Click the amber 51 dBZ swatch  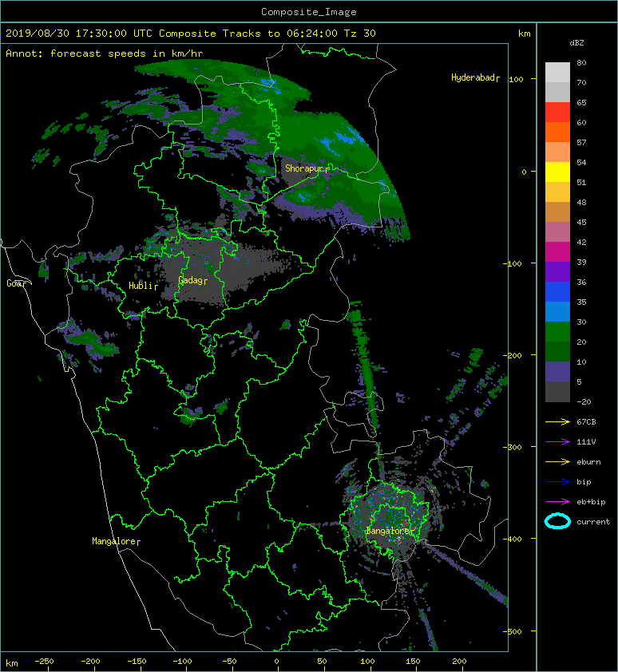tap(557, 192)
